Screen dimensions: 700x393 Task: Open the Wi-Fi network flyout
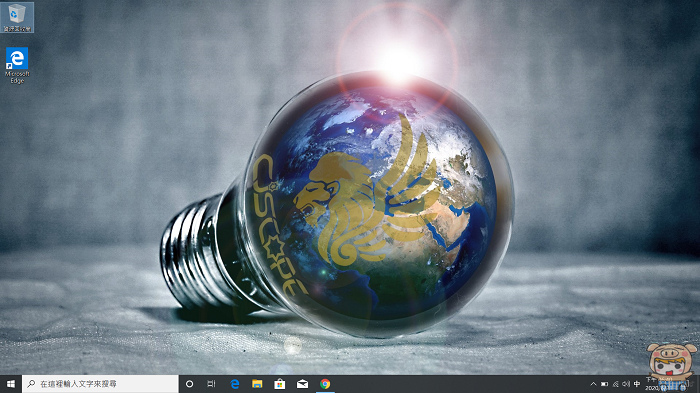click(616, 384)
